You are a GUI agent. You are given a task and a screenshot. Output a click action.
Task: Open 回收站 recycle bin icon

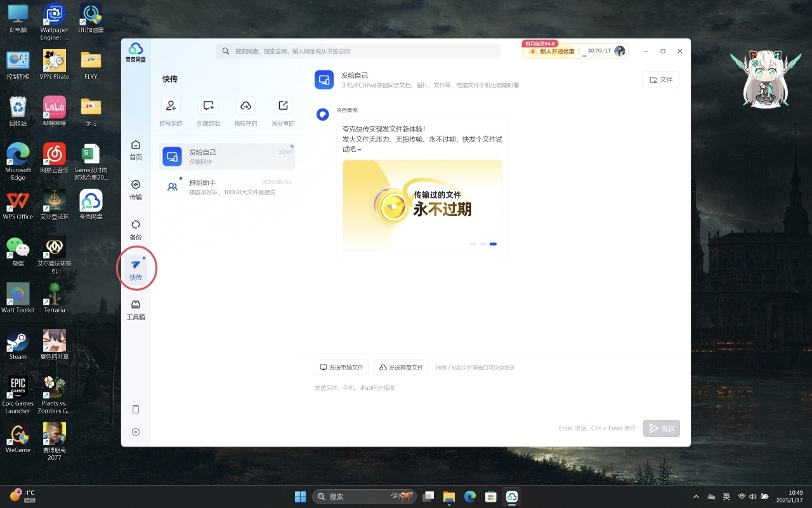pyautogui.click(x=18, y=112)
